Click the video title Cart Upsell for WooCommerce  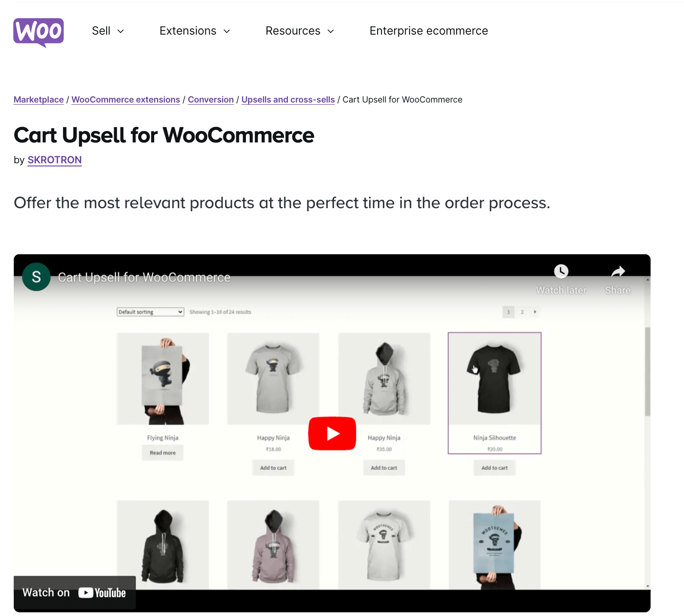[144, 277]
